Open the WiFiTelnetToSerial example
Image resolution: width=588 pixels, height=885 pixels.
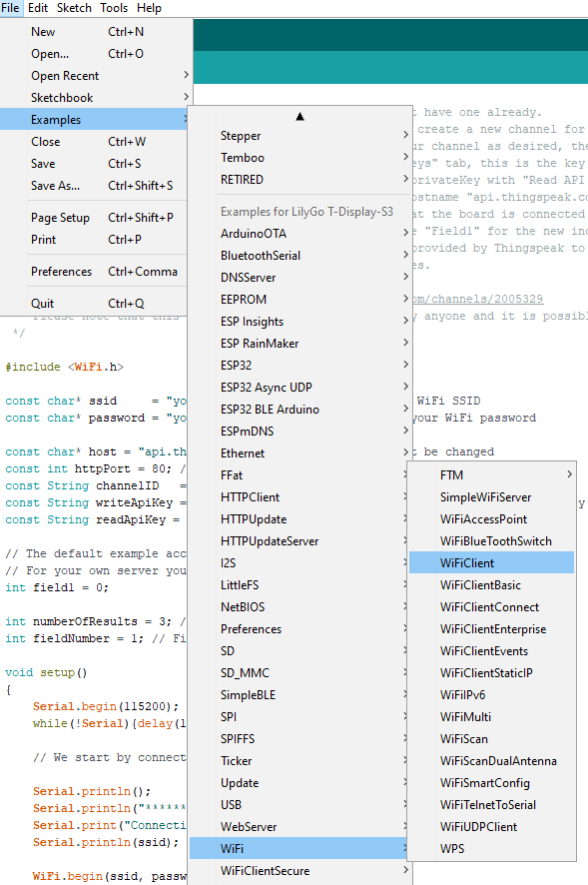click(x=491, y=805)
